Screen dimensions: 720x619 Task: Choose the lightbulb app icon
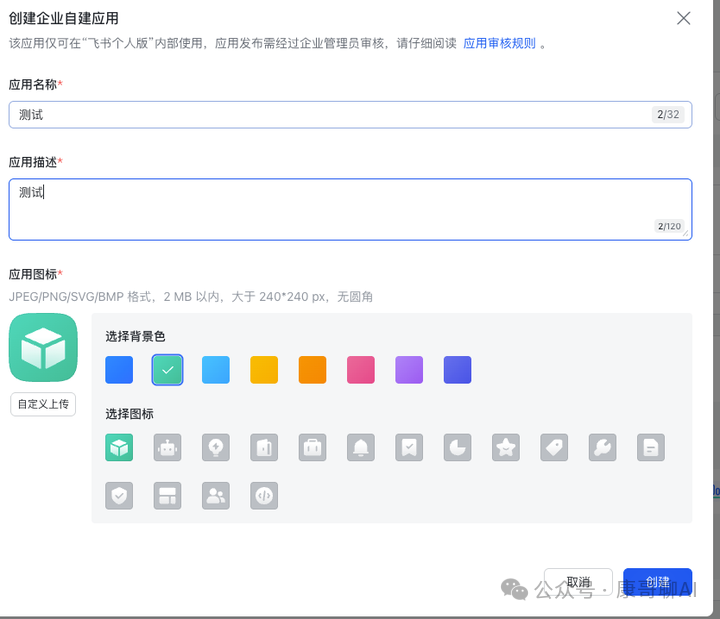[x=216, y=447]
